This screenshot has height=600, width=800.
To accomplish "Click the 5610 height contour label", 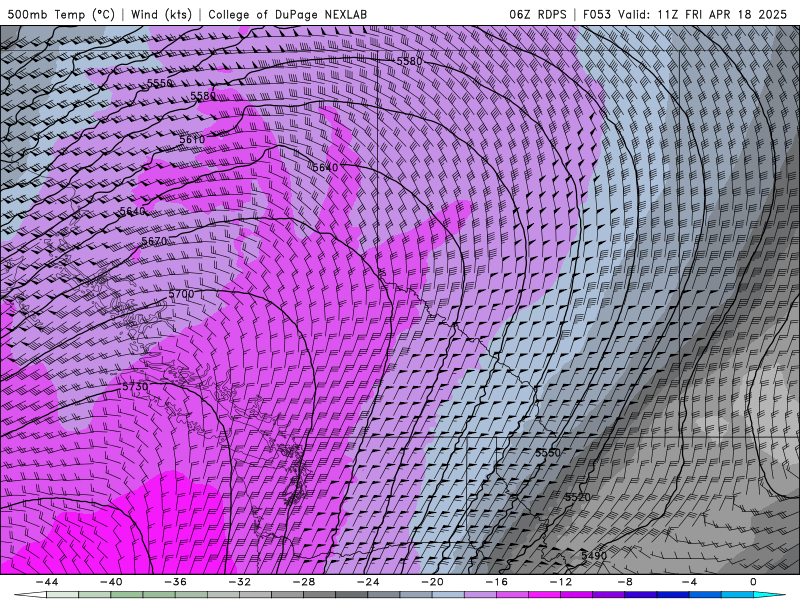I will point(192,139).
